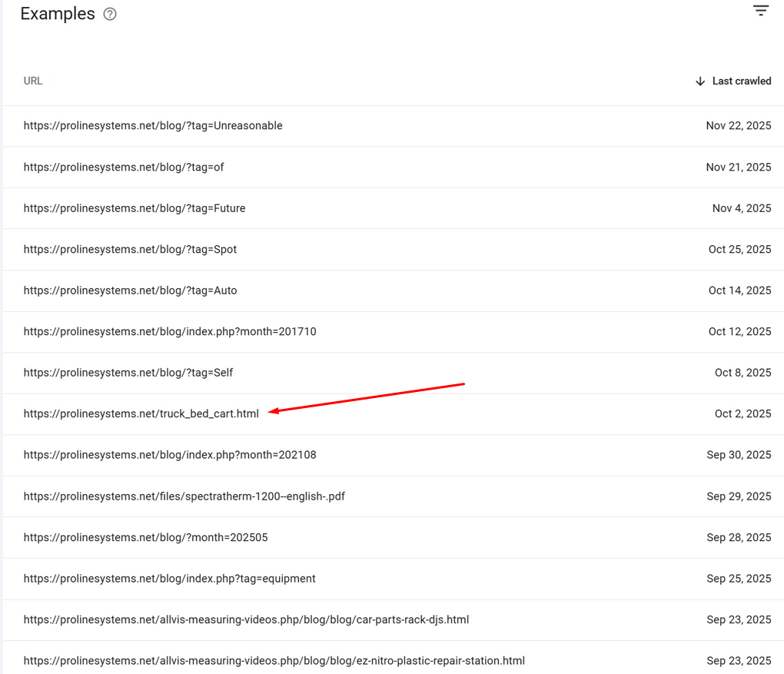
Task: Open the filter icon for examples table
Action: pos(760,11)
